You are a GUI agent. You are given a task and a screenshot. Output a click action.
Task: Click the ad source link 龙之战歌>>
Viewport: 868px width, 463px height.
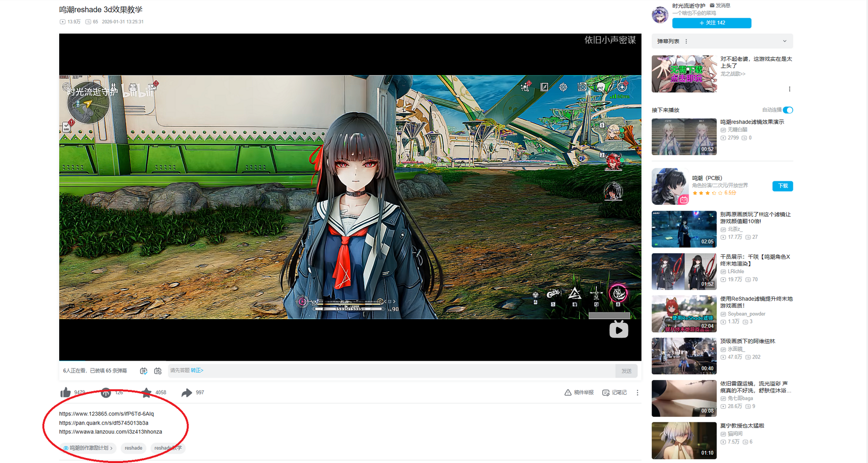coord(733,74)
